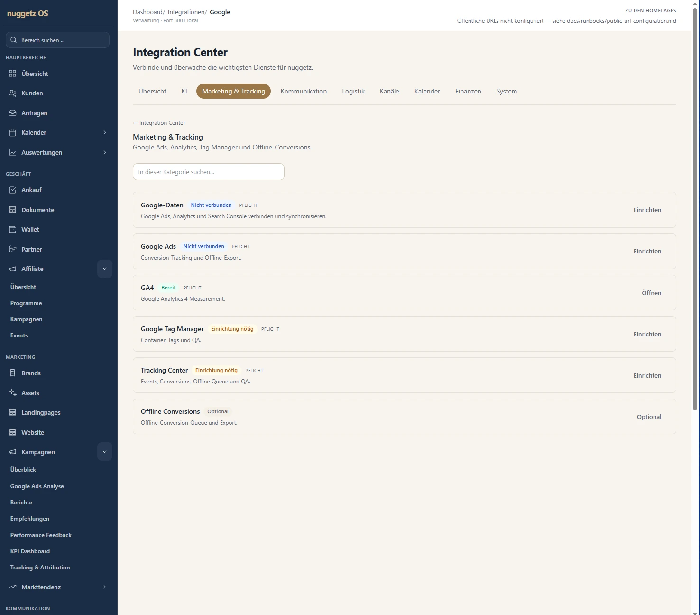Click the Assets sparkle icon
This screenshot has height=615, width=700.
click(x=13, y=393)
